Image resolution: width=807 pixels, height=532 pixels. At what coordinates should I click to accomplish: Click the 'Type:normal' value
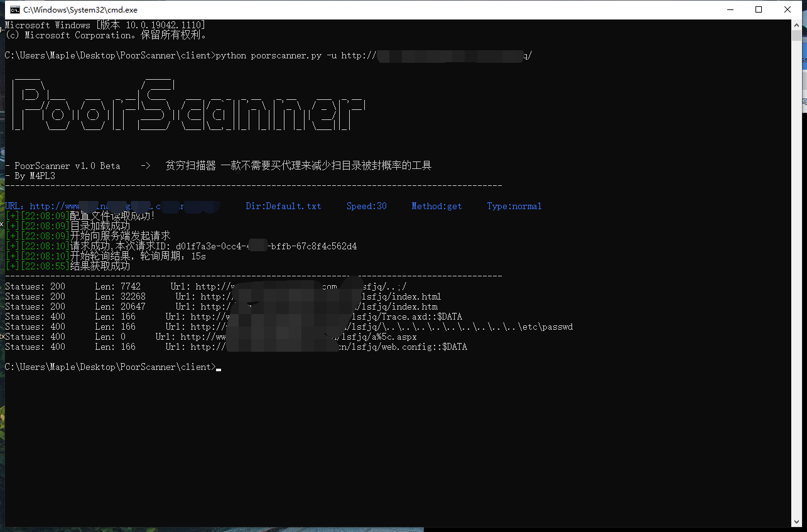(x=514, y=206)
